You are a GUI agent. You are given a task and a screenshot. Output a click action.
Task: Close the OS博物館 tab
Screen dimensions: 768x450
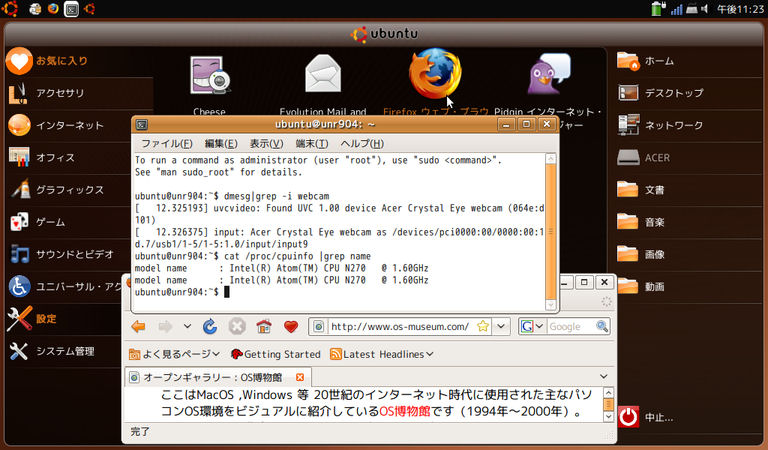coord(300,377)
